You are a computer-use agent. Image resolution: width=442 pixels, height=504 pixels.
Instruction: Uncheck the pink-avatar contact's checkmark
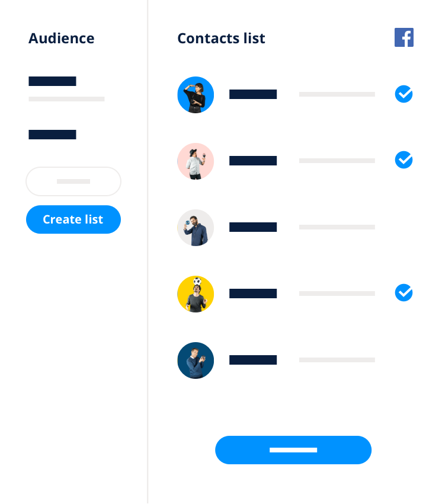point(403,160)
